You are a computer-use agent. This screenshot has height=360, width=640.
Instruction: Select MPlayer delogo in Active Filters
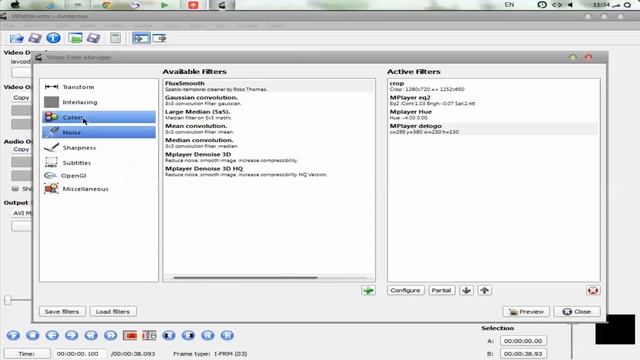click(x=493, y=129)
